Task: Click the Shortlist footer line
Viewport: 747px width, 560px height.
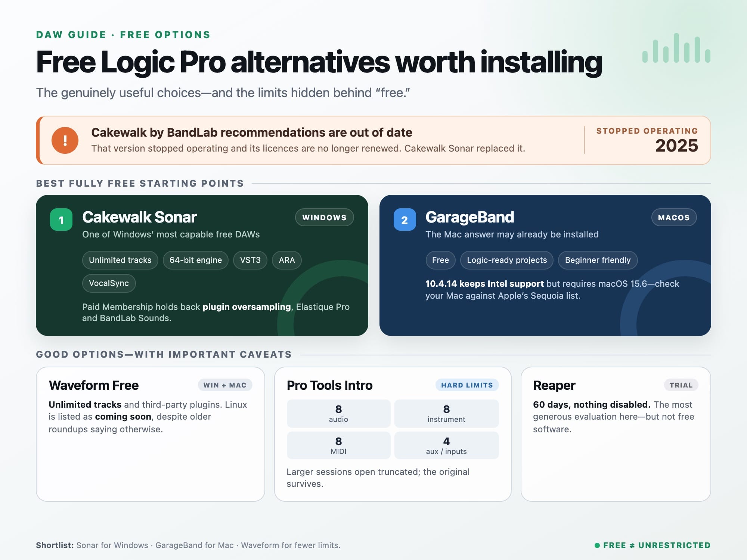Action: [x=188, y=545]
